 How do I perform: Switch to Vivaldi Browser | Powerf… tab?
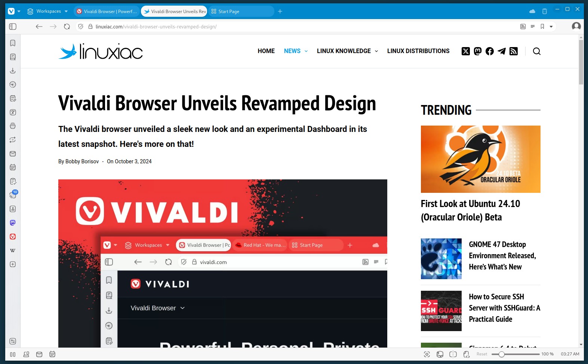click(x=107, y=11)
